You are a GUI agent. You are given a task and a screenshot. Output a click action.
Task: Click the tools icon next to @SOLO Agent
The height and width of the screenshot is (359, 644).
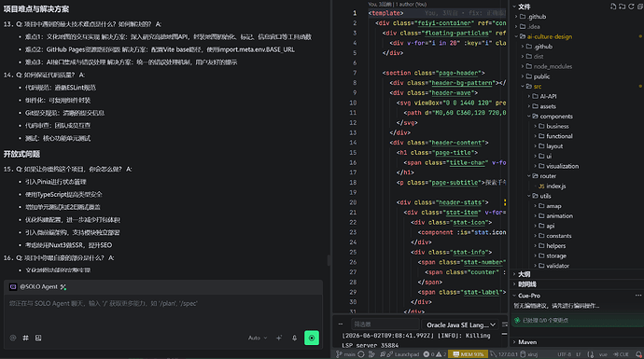63,287
